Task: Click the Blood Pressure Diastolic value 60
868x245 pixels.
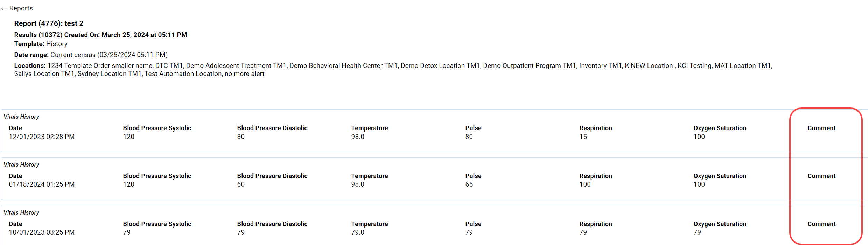Action: [x=241, y=184]
